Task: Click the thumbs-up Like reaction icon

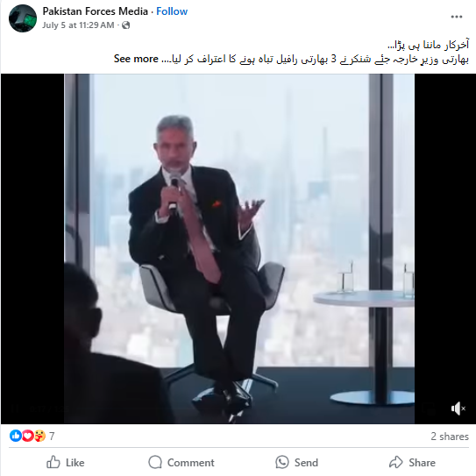Action: point(16,436)
